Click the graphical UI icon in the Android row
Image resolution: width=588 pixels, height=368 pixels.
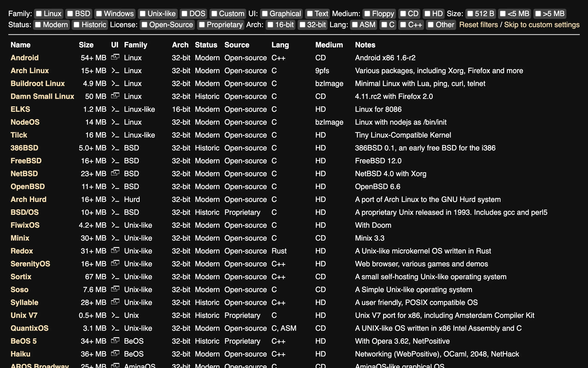tap(115, 57)
